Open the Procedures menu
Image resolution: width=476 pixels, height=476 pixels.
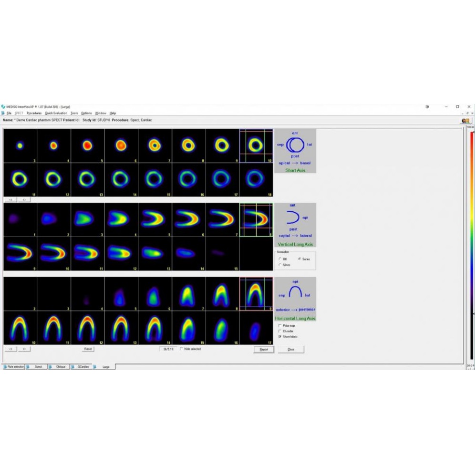click(x=34, y=113)
